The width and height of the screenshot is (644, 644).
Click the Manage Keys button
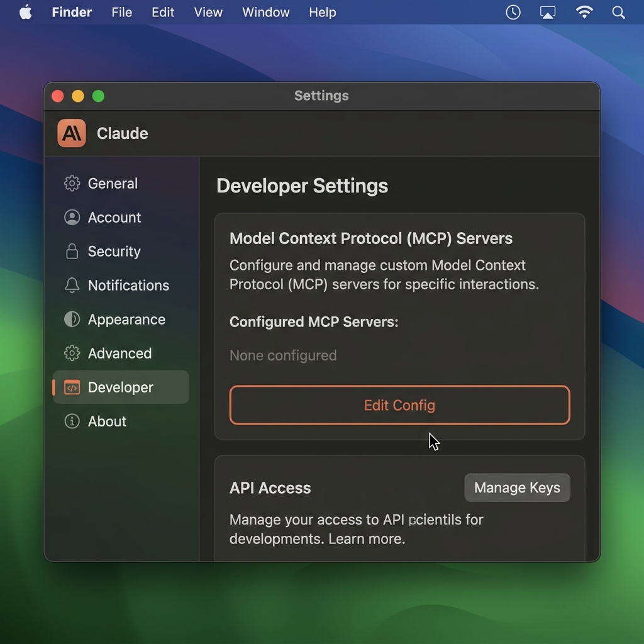click(x=517, y=487)
